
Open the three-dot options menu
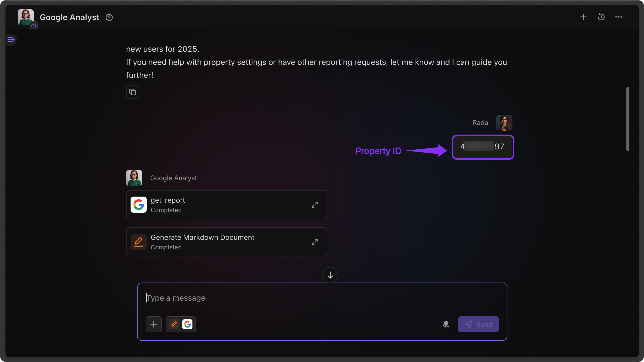coord(619,17)
